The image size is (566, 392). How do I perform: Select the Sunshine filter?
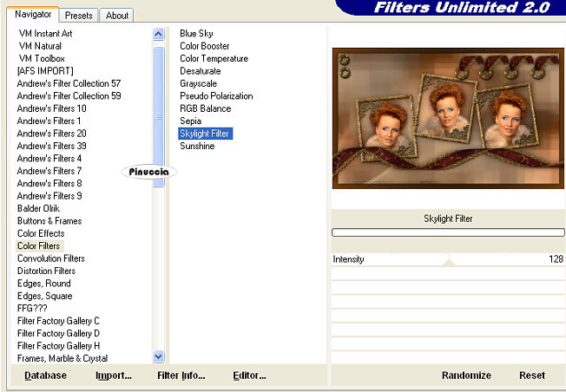(x=197, y=146)
